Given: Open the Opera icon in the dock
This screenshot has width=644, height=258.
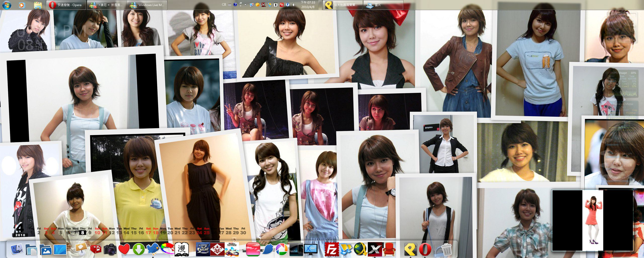Looking at the screenshot, I should [425, 249].
